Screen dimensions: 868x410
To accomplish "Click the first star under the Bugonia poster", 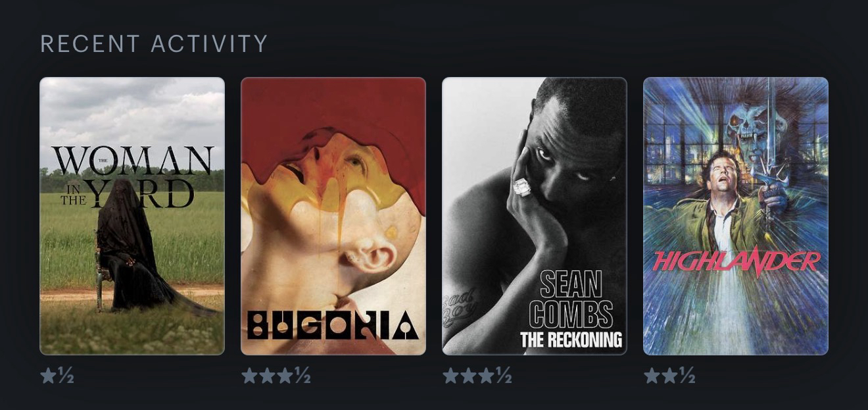I will pyautogui.click(x=249, y=376).
